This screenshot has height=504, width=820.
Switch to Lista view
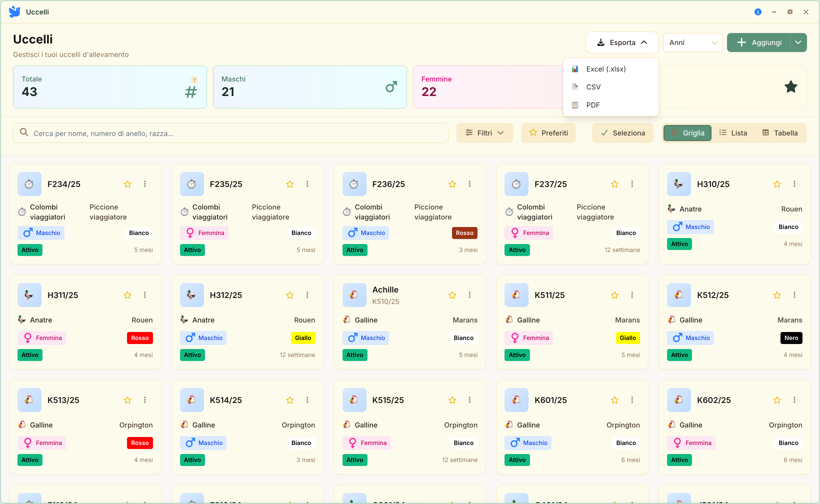pyautogui.click(x=733, y=133)
